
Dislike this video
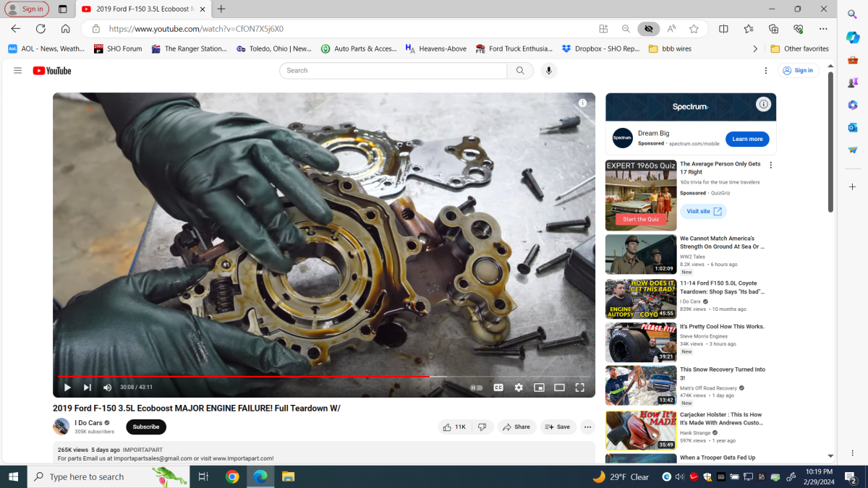pos(482,427)
